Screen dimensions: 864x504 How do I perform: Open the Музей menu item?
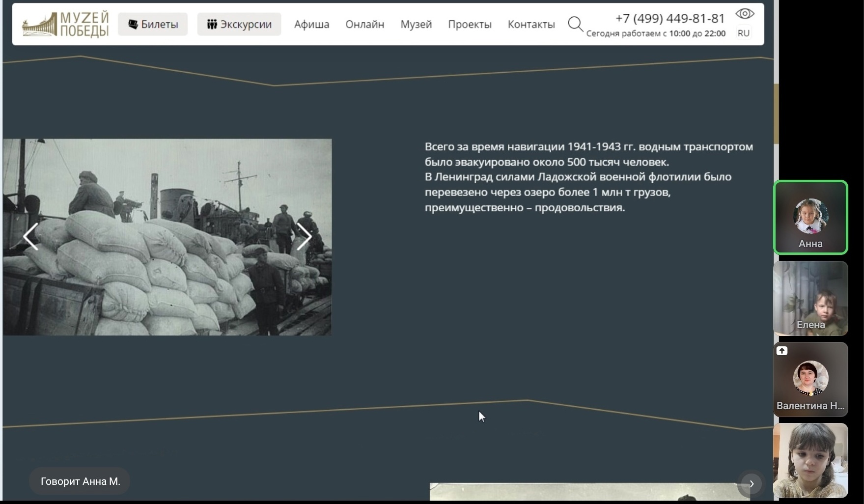(x=416, y=24)
